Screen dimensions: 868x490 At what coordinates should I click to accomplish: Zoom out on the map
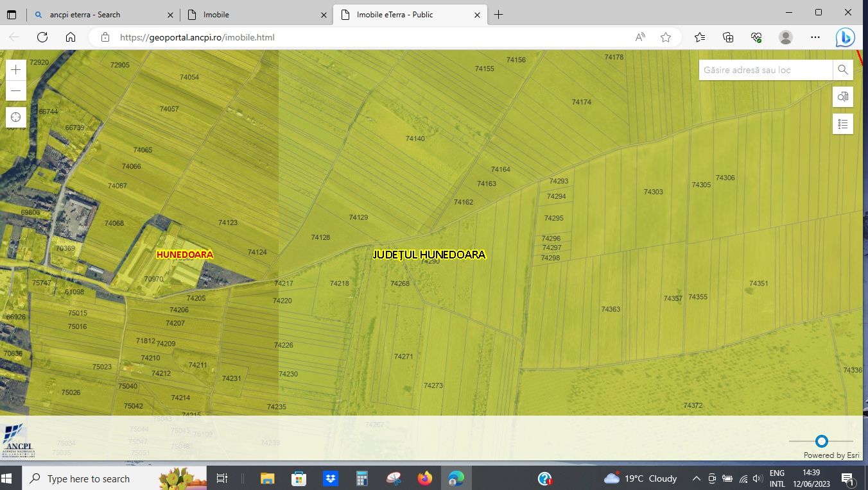(16, 91)
